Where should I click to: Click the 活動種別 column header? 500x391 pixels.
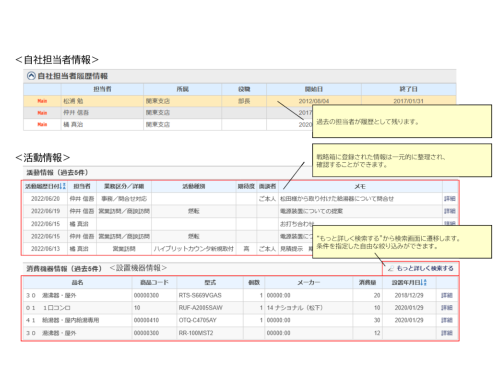coord(194,186)
